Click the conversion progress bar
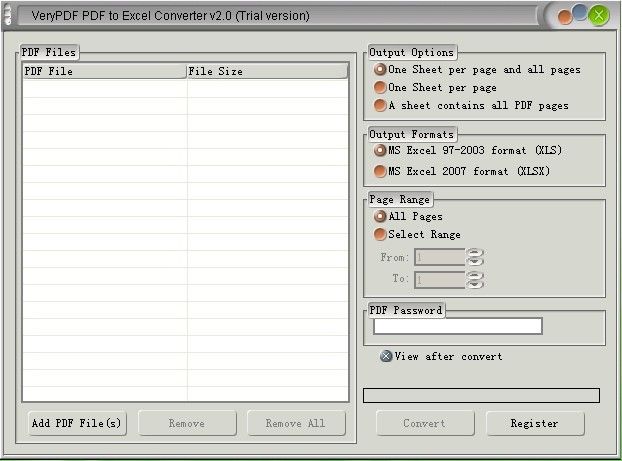 [x=481, y=396]
